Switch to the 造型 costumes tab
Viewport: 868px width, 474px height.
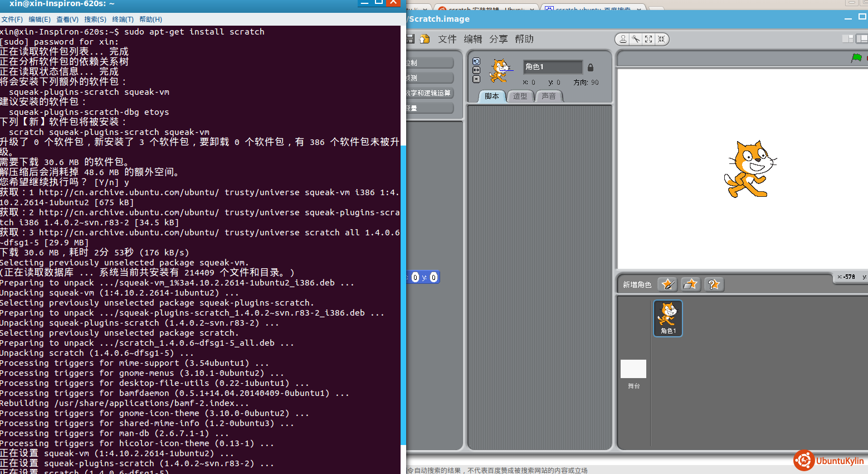[520, 96]
